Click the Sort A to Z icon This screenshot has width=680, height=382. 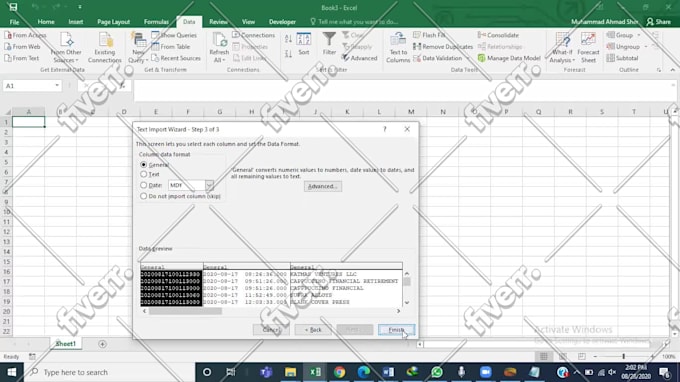(x=288, y=39)
